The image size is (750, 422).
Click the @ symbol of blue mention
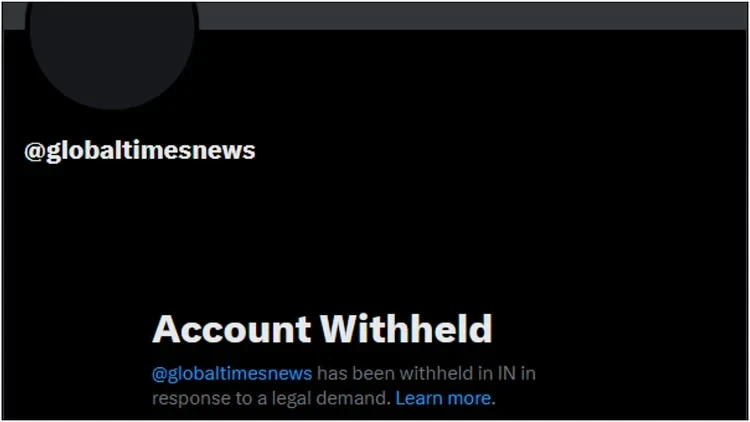click(x=160, y=374)
